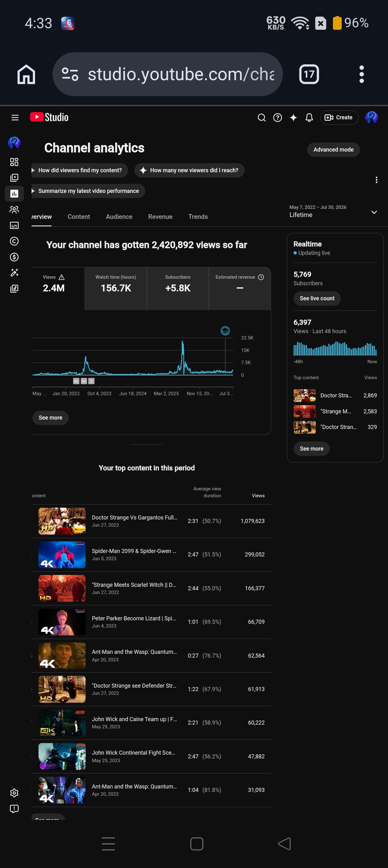
Task: Ask "How did viewers find my content?"
Action: coord(80,170)
